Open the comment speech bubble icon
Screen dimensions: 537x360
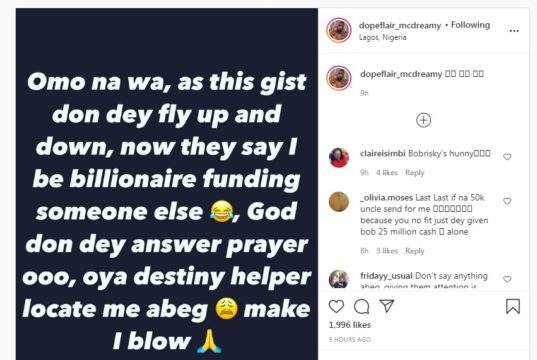(361, 307)
